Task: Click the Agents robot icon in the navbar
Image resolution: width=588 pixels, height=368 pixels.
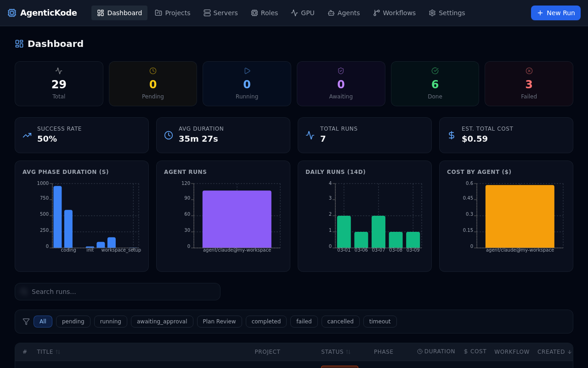Action: [x=331, y=13]
